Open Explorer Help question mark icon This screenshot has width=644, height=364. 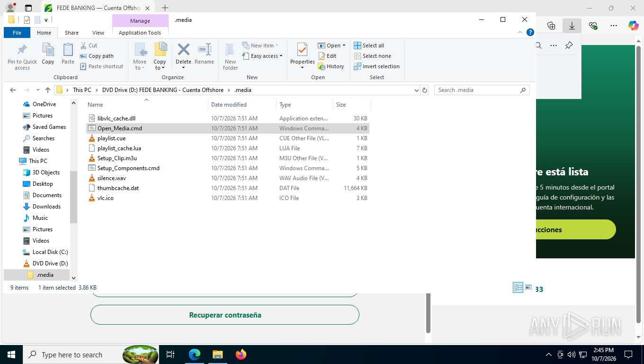click(530, 33)
